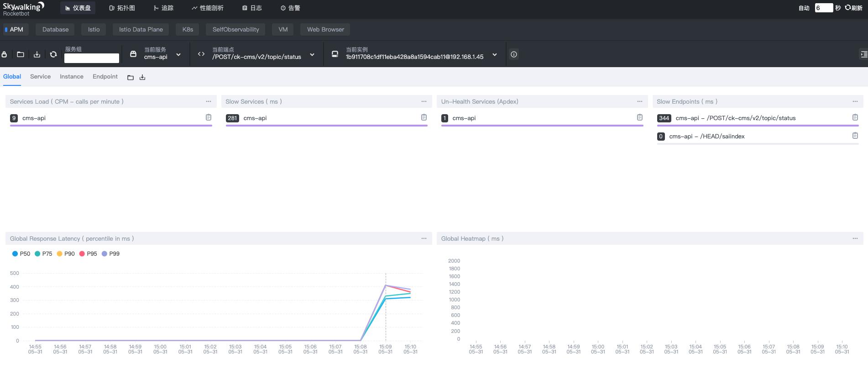Open the 告警 alarm menu
This screenshot has height=369, width=868.
click(x=290, y=8)
